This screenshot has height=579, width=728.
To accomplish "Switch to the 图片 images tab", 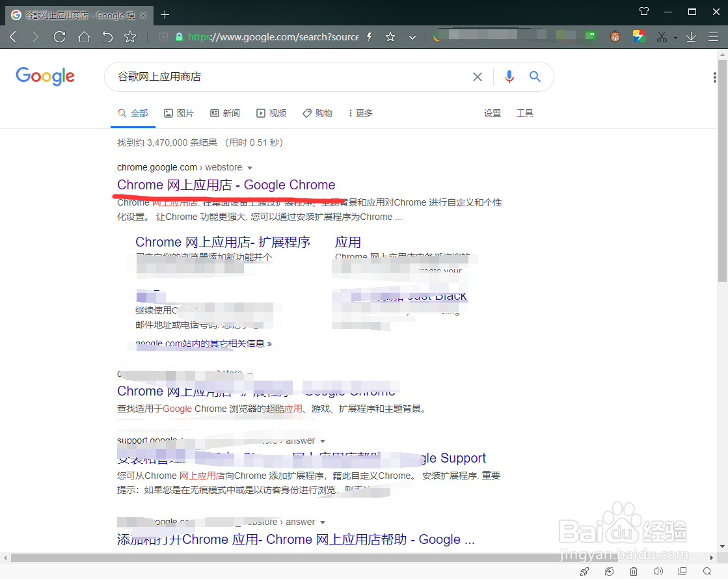I will (179, 113).
